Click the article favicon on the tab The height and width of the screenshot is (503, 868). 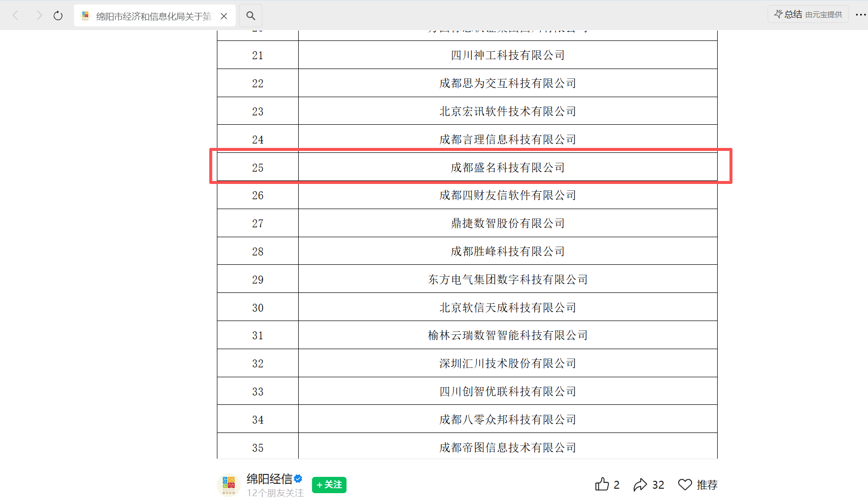click(85, 15)
